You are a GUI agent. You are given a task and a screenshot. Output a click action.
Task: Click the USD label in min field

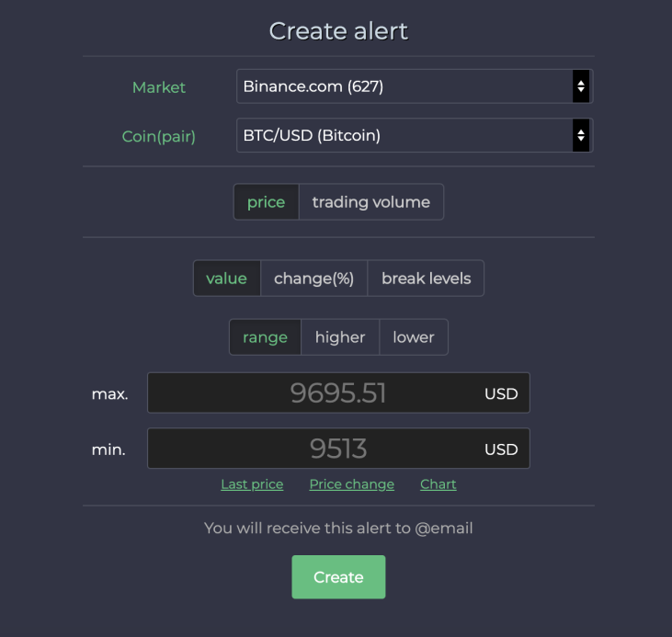(501, 449)
